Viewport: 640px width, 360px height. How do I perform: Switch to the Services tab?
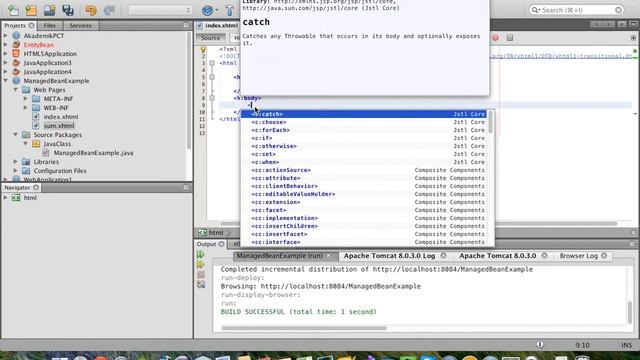tap(80, 25)
